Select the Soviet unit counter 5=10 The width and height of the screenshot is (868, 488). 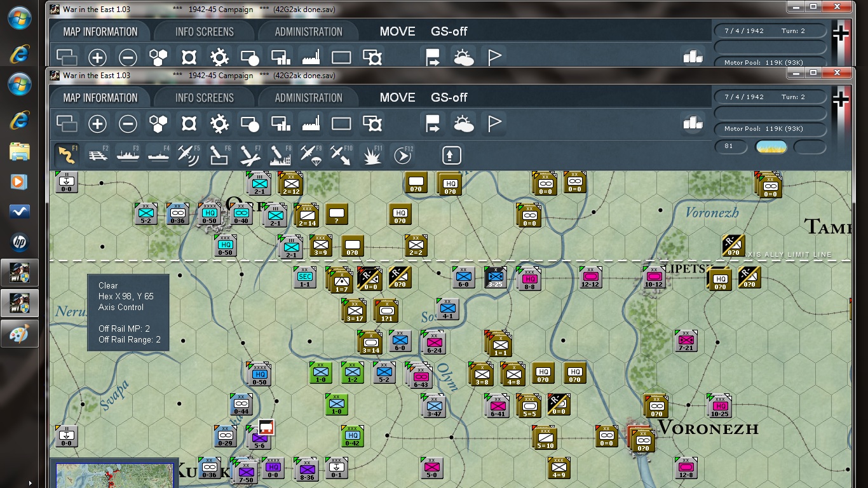546,438
